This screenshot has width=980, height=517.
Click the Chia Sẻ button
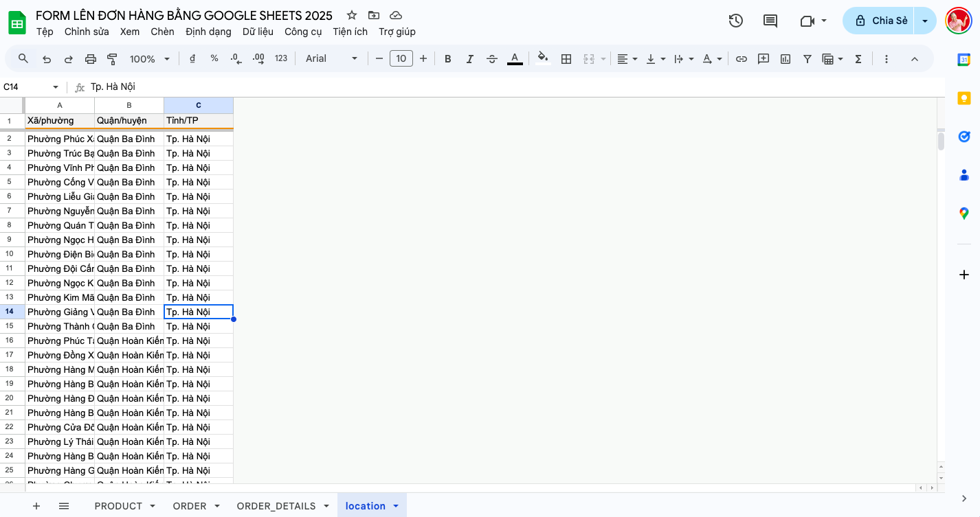pos(887,21)
